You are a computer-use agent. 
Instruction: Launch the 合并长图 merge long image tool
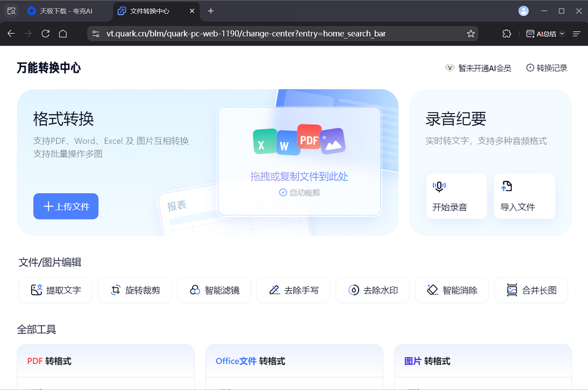click(531, 290)
